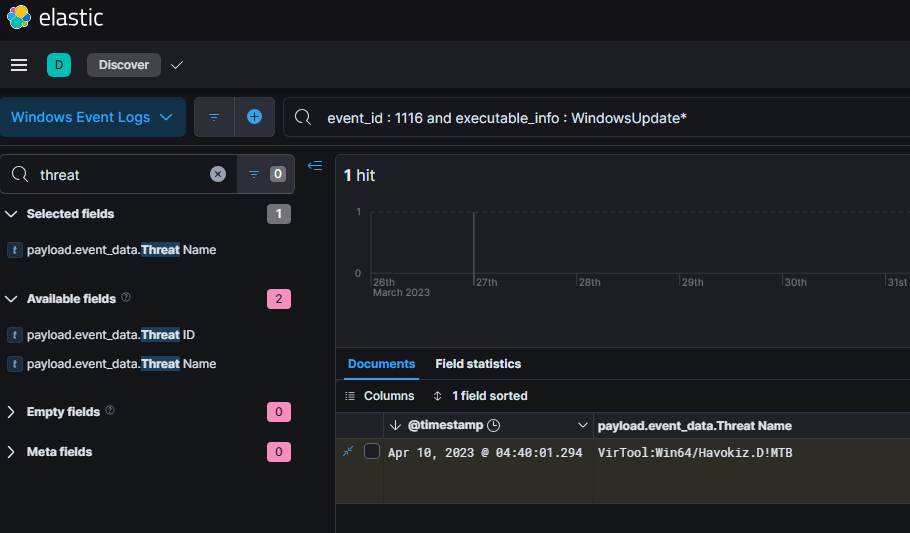
Task: Click the query search input field
Action: 600,118
